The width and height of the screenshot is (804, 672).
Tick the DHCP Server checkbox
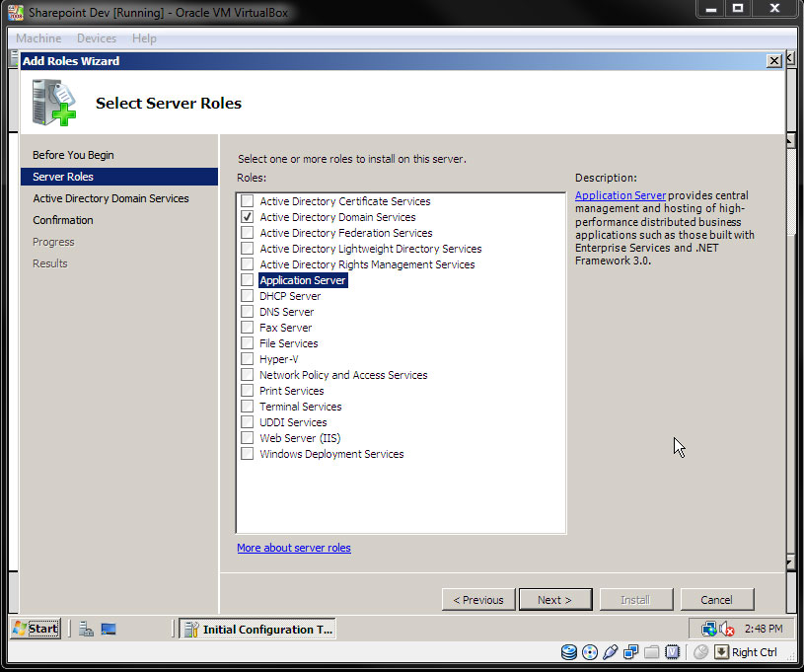pos(248,296)
